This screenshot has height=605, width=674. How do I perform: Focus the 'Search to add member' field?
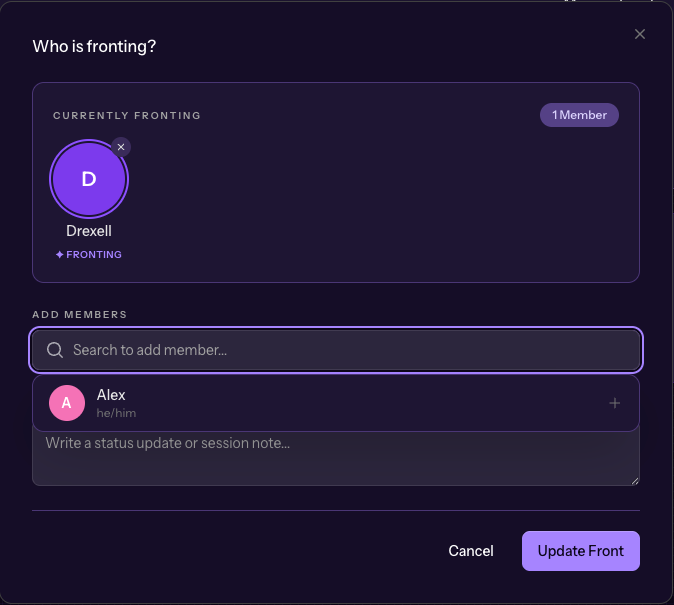pyautogui.click(x=340, y=350)
